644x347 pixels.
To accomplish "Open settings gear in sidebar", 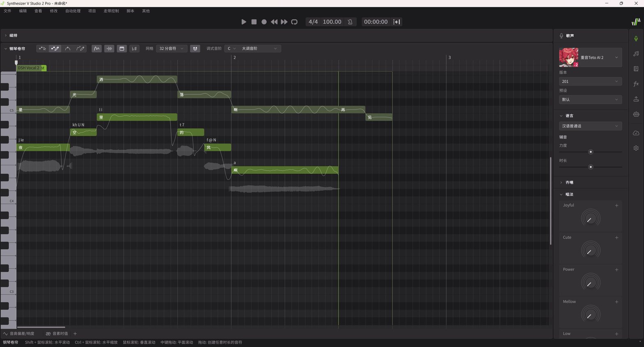I will point(636,148).
